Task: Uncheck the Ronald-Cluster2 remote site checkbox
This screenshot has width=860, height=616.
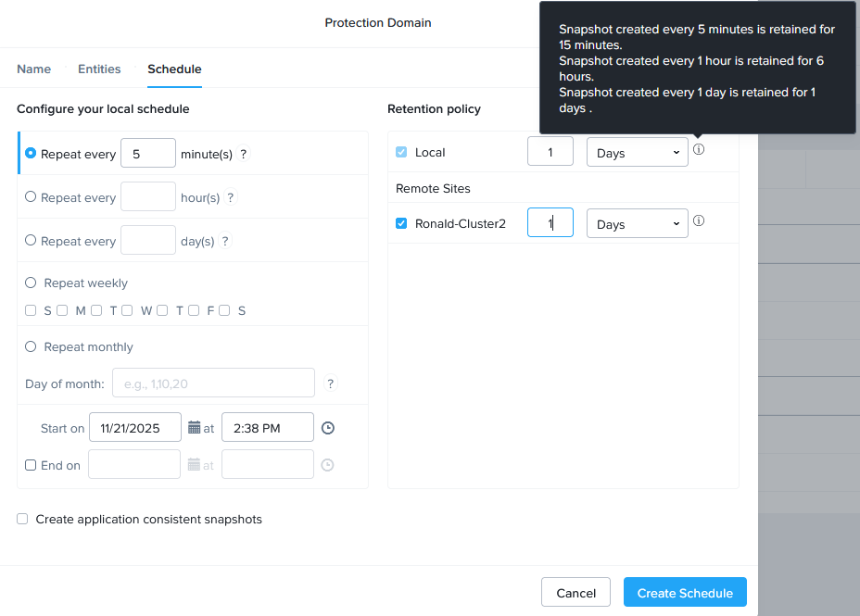Action: (401, 223)
